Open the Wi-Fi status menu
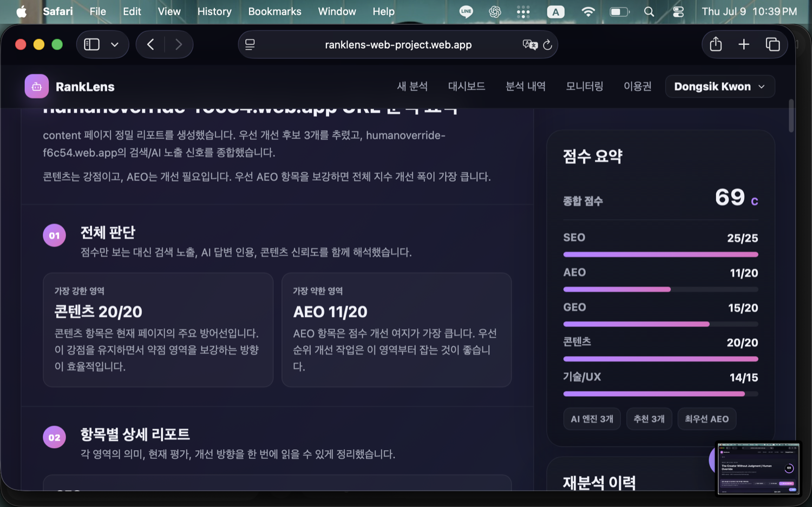812x507 pixels. click(588, 11)
